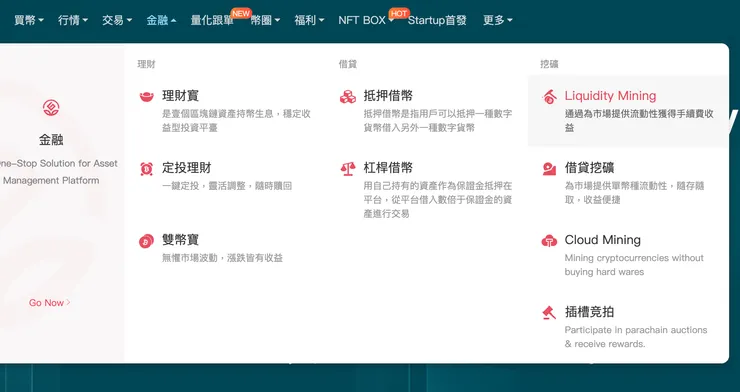Click the Liquidity Mining icon

tap(549, 97)
